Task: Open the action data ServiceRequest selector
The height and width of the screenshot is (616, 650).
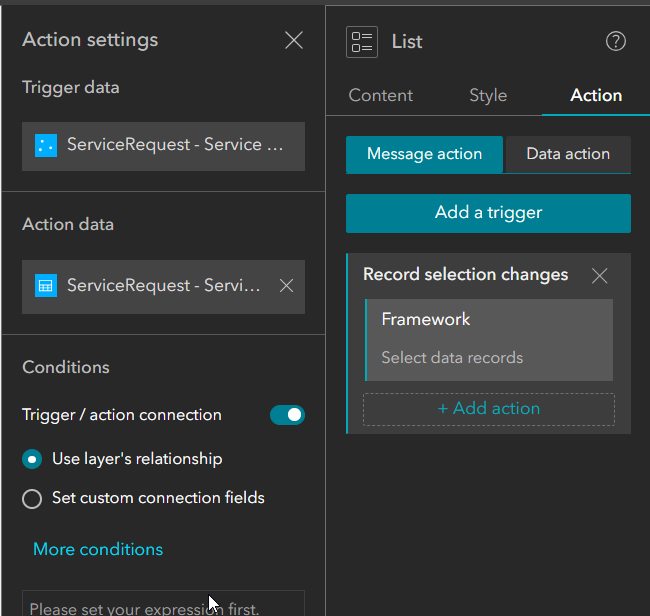Action: 163,286
